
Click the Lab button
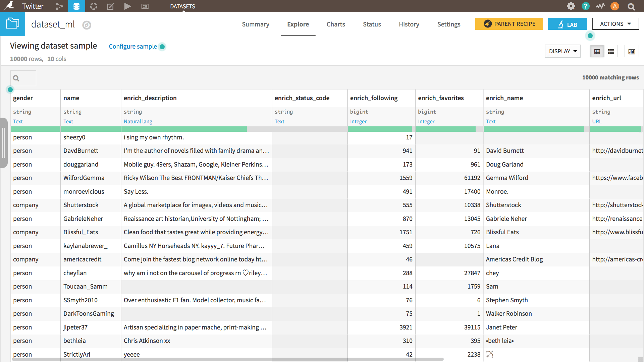pos(568,24)
